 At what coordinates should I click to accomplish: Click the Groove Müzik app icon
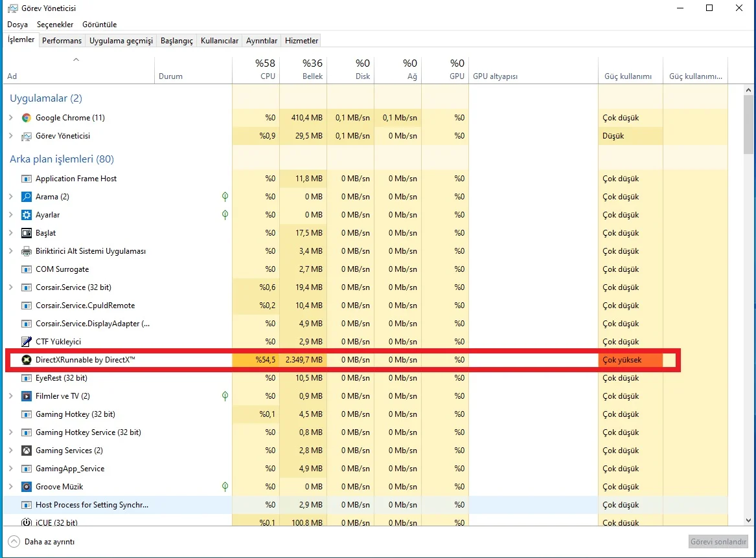(27, 487)
